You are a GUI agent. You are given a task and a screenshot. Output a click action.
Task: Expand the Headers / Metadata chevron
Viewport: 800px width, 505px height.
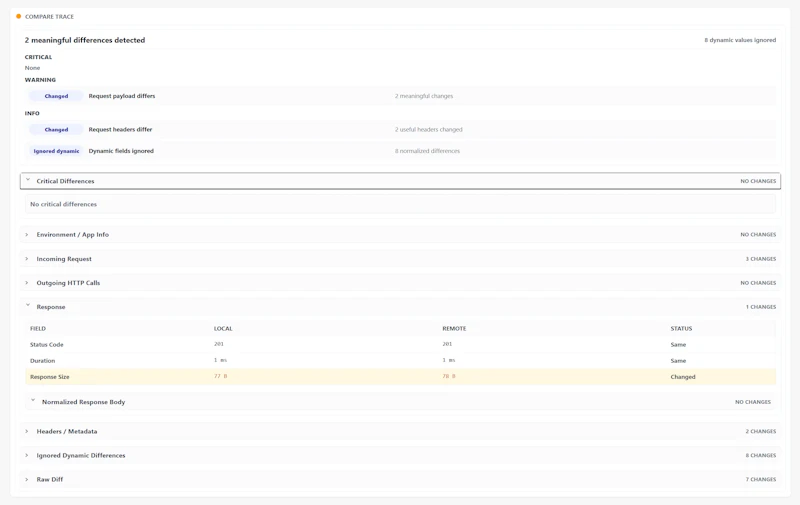pyautogui.click(x=27, y=431)
